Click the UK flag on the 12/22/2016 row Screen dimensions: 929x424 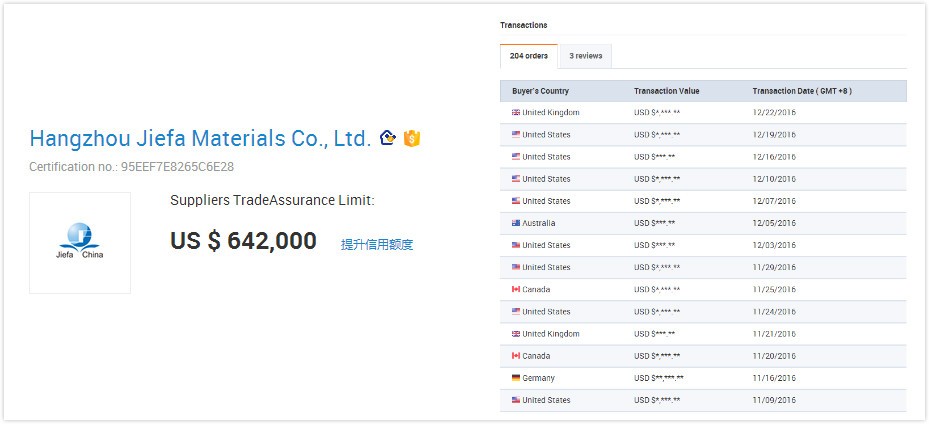[516, 113]
